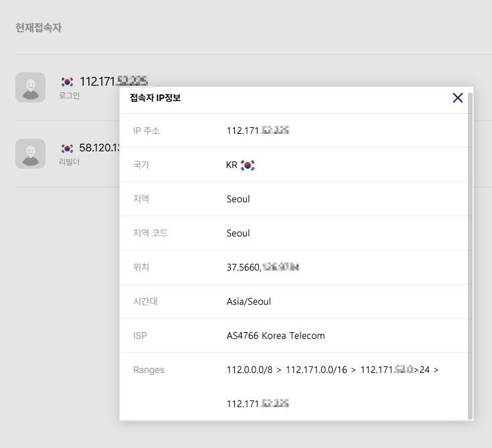Open the 112.171 visitor IP link in list
The image size is (492, 448).
point(114,82)
